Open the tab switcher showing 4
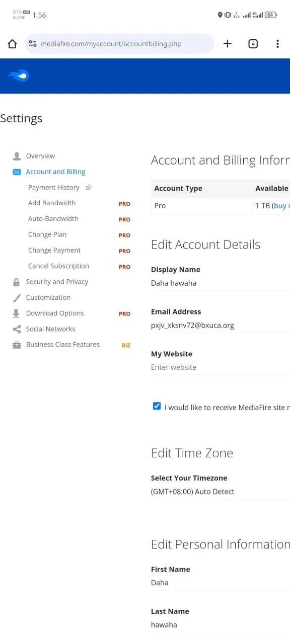Screen dimensions: 290x644 click(x=253, y=44)
